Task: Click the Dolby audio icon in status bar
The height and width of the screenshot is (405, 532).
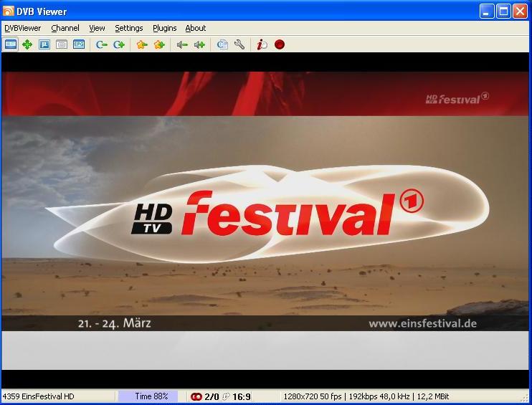Action: point(196,396)
